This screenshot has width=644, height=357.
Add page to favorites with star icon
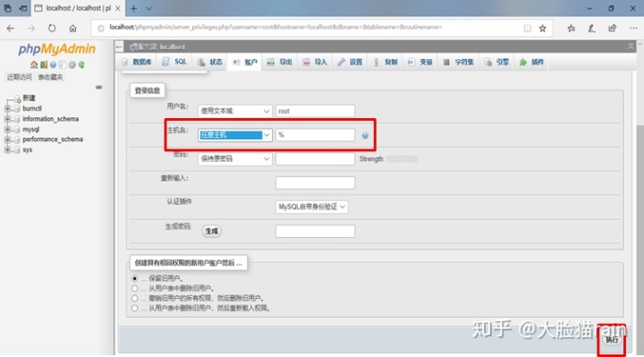pos(543,28)
